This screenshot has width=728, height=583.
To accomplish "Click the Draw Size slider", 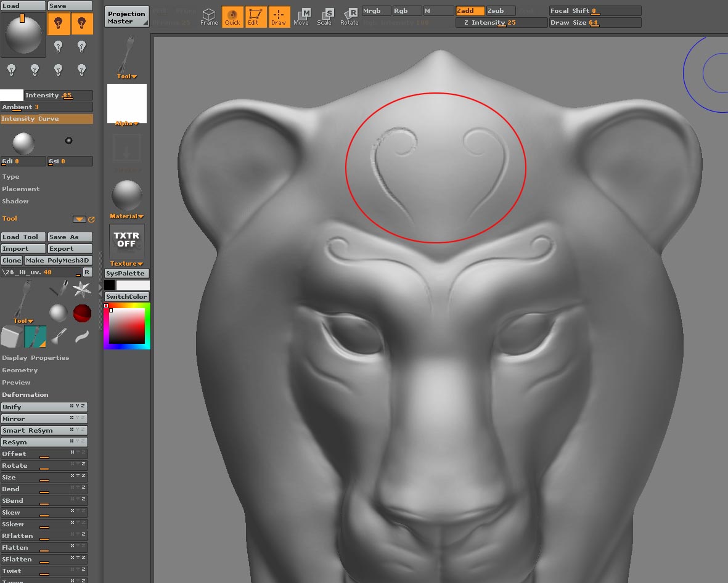I will point(595,23).
